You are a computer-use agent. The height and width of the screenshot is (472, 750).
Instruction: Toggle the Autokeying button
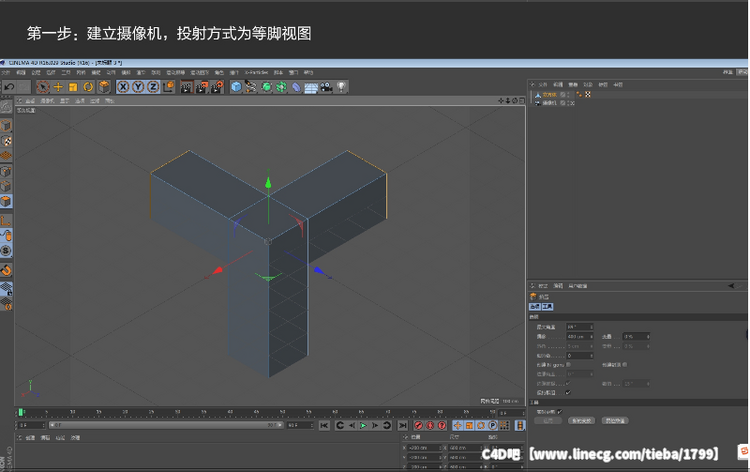coord(430,425)
